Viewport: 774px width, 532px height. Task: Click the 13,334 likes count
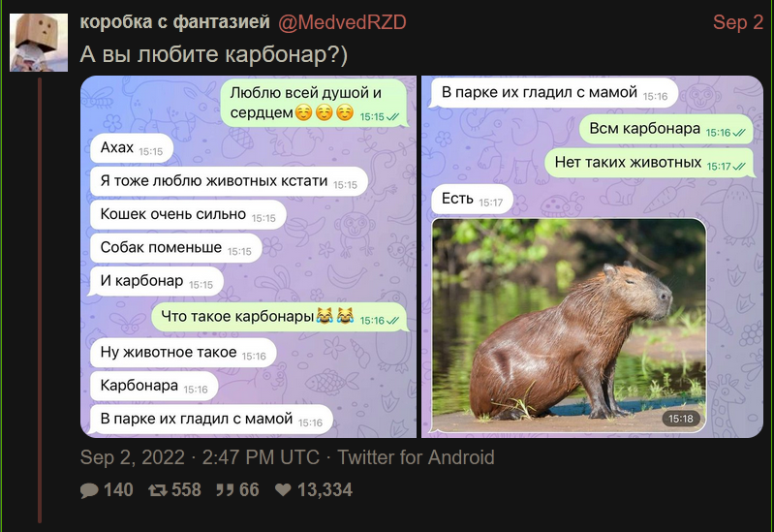point(325,490)
